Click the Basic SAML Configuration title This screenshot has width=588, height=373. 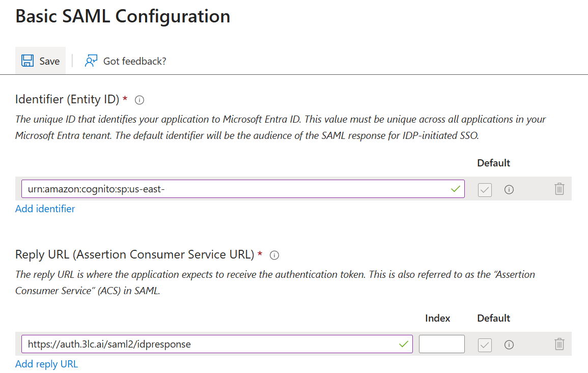[x=123, y=16]
